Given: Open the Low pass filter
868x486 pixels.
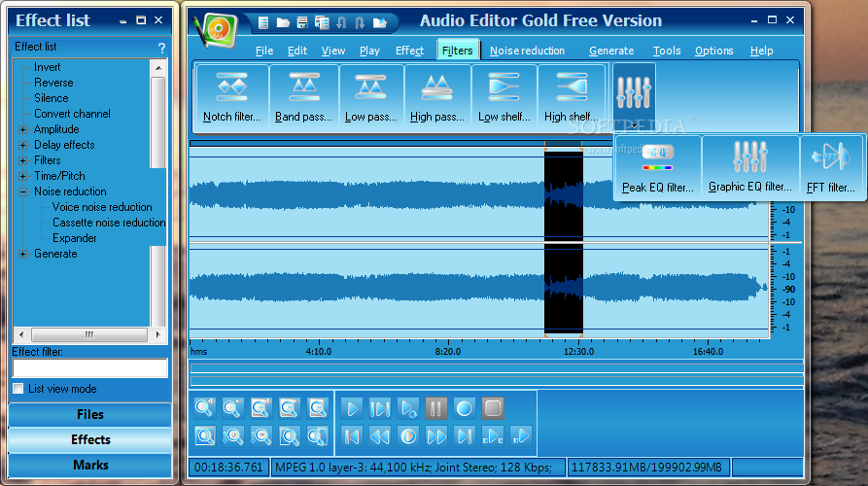Looking at the screenshot, I should (371, 96).
